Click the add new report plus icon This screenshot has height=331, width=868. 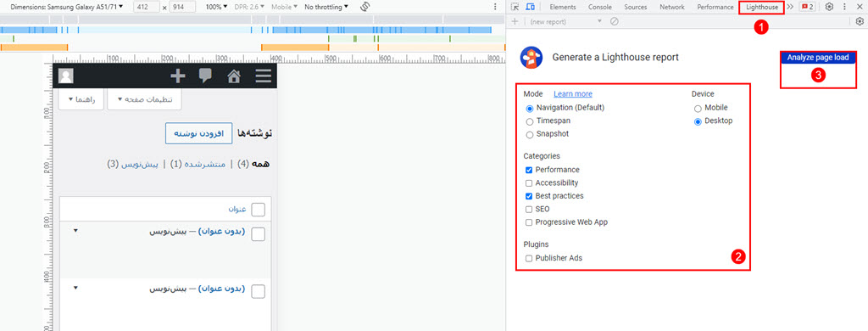(x=515, y=21)
